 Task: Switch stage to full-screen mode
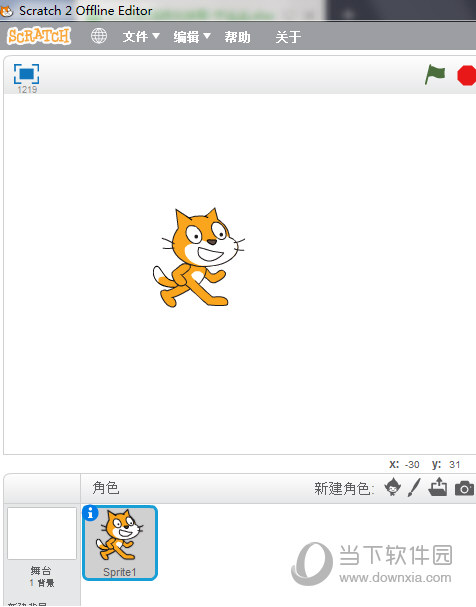[x=26, y=74]
